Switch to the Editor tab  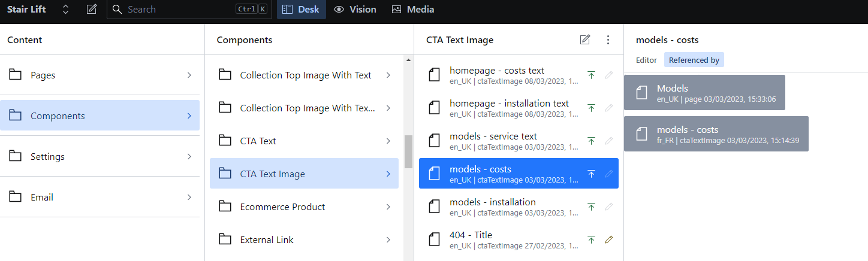tap(646, 60)
